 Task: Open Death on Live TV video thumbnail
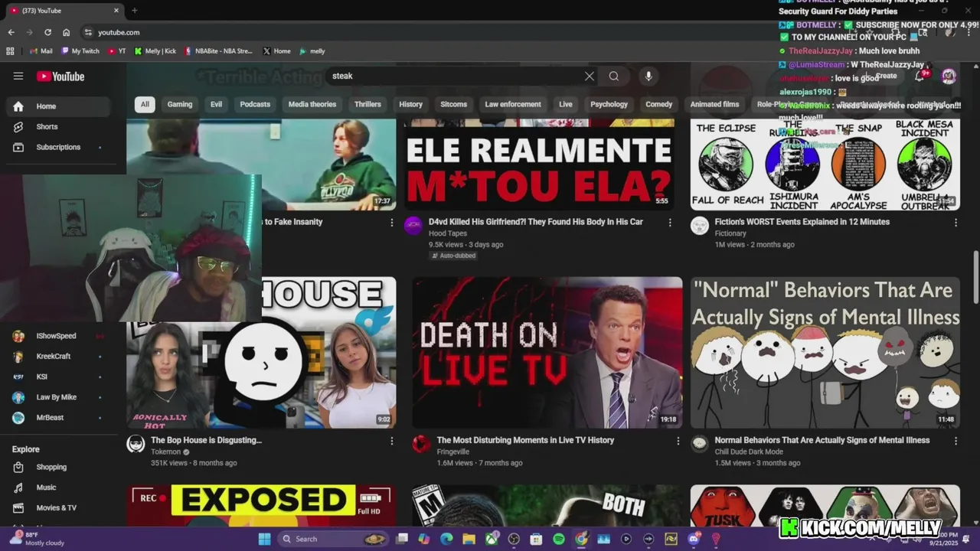[x=547, y=352]
